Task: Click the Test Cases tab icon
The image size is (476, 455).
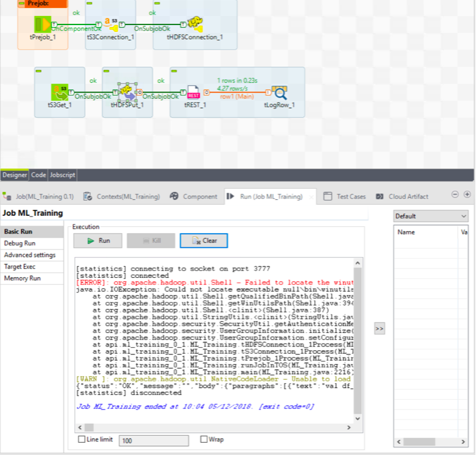Action: click(x=328, y=196)
